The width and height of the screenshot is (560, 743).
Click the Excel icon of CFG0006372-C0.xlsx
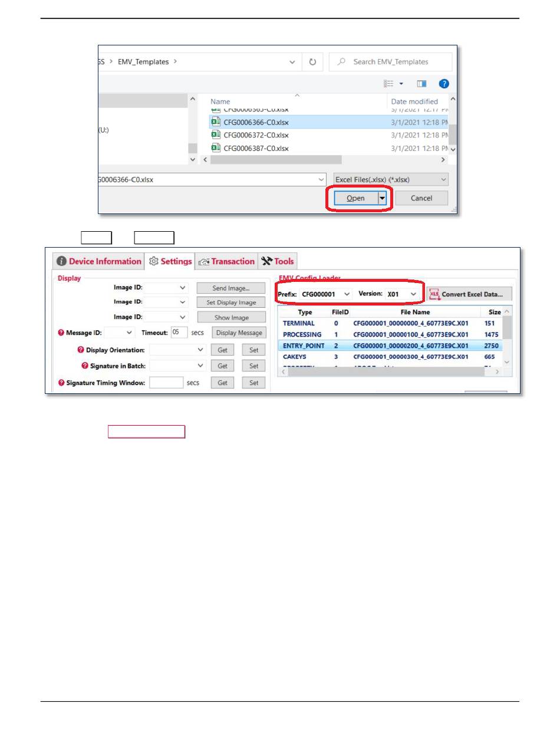tap(216, 134)
